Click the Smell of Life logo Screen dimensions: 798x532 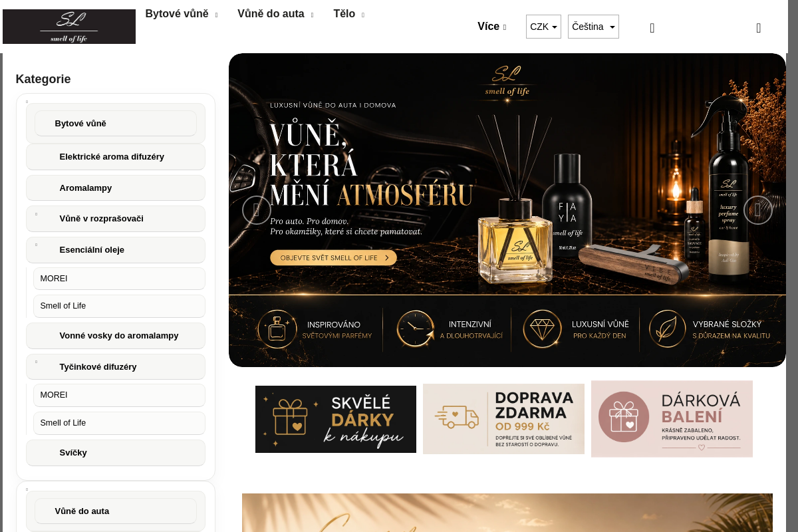tap(69, 27)
